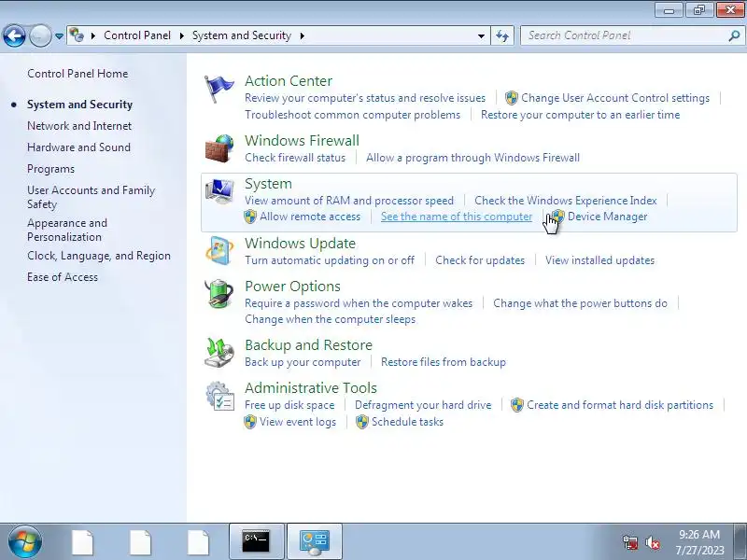Select System and Security in the sidebar
This screenshot has height=560, width=747.
click(79, 105)
